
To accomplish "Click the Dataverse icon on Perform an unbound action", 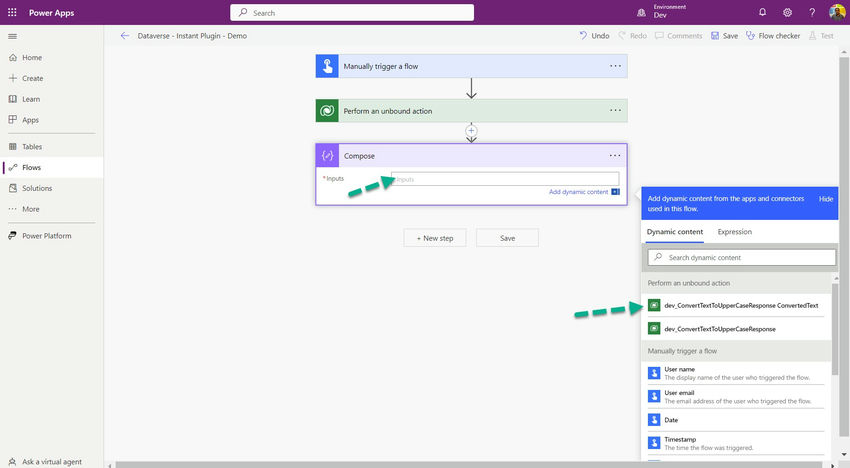I will [327, 111].
